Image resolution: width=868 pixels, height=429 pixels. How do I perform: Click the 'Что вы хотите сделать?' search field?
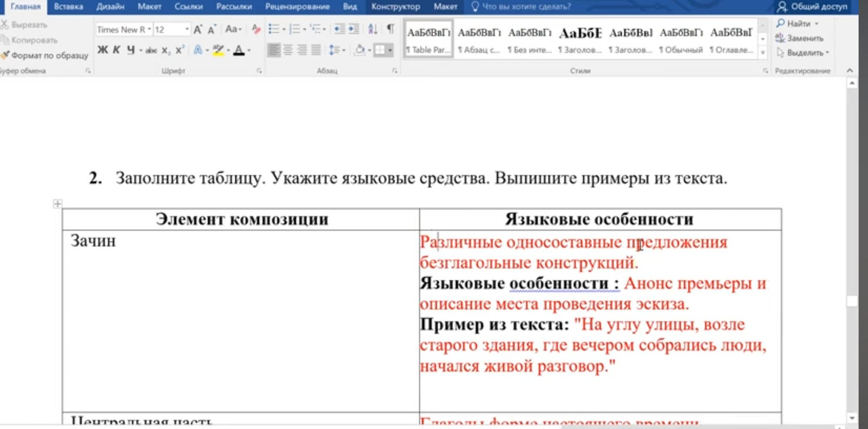tap(526, 6)
